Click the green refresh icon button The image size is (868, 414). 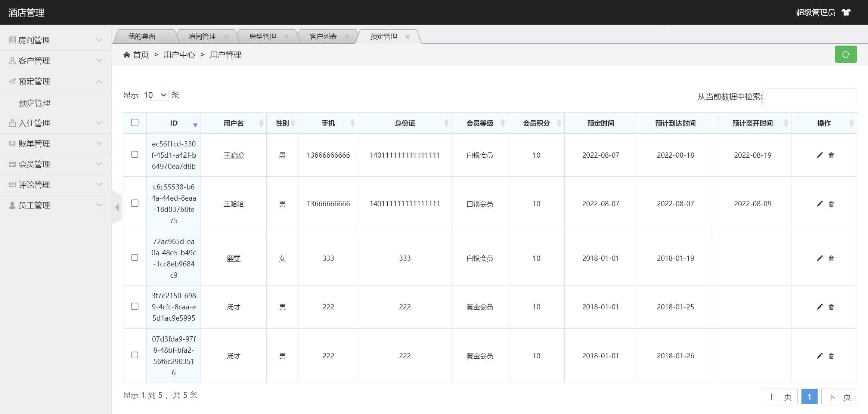pyautogui.click(x=846, y=55)
